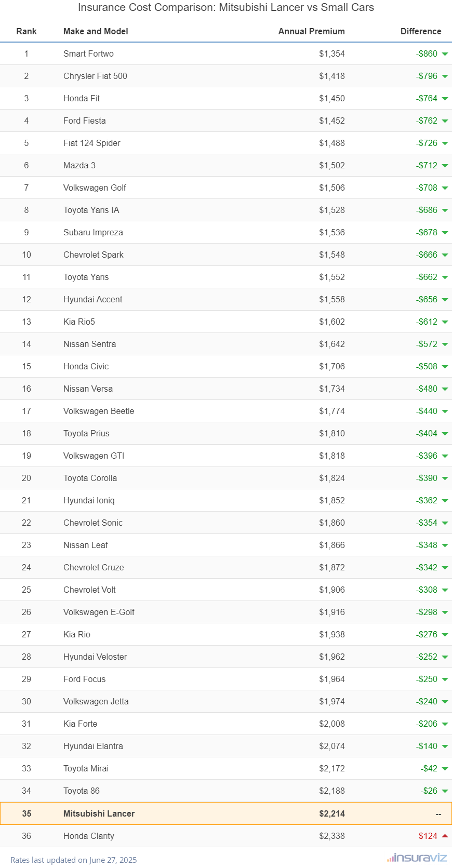Click the green arrow beside Mazda 3's -$712
The height and width of the screenshot is (868, 452).
point(445,166)
